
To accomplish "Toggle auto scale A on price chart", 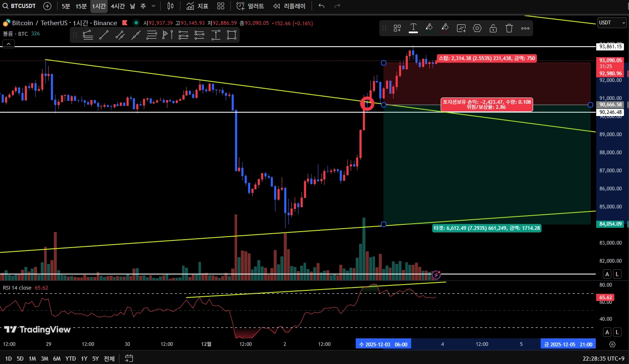I will click(x=607, y=274).
